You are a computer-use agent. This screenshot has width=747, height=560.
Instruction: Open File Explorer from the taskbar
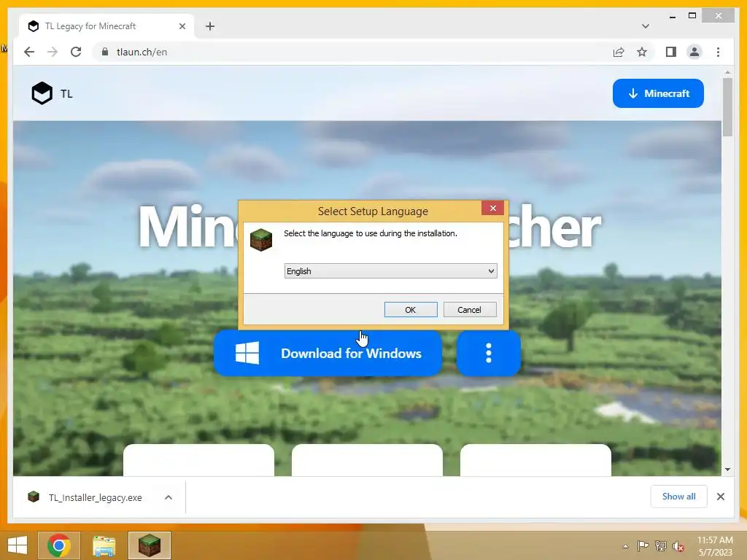point(104,545)
